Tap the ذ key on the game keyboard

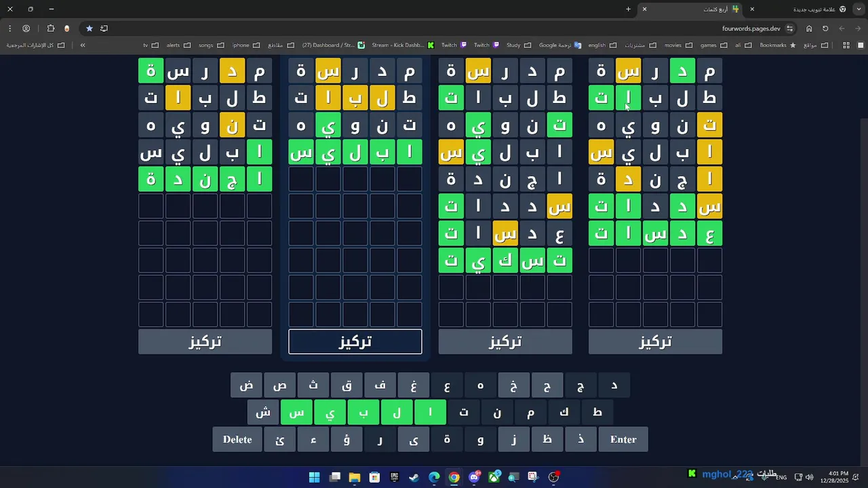point(581,439)
